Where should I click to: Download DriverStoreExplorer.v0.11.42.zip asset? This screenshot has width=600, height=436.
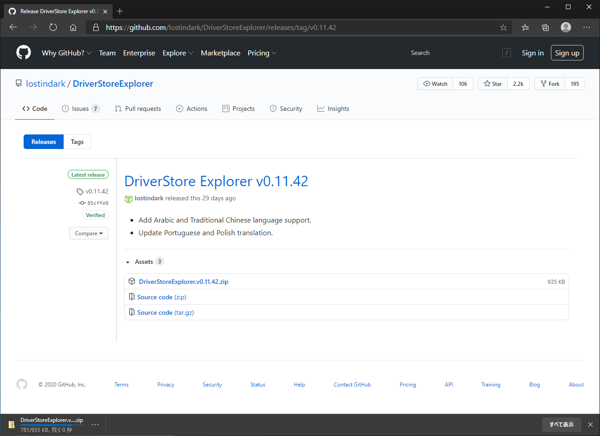tap(183, 282)
